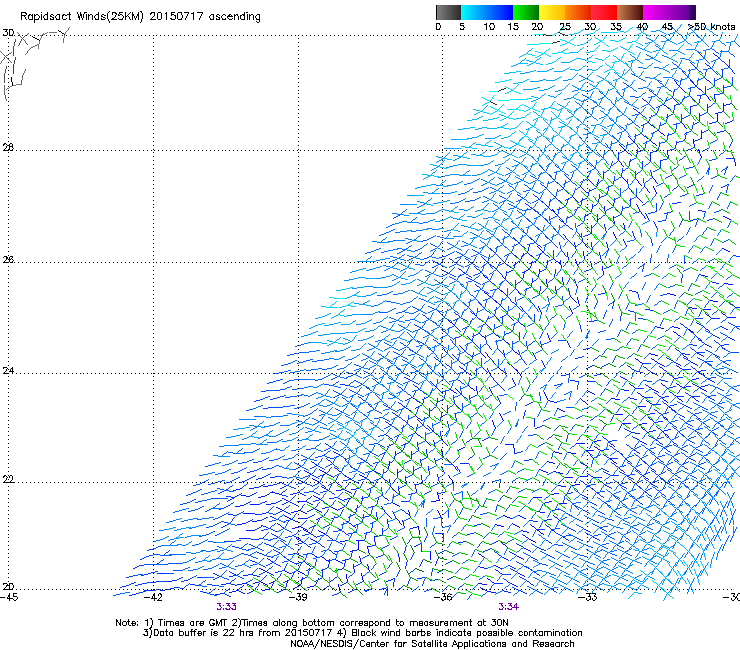Click the latitude label '30'
The image size is (740, 650).
pos(8,33)
